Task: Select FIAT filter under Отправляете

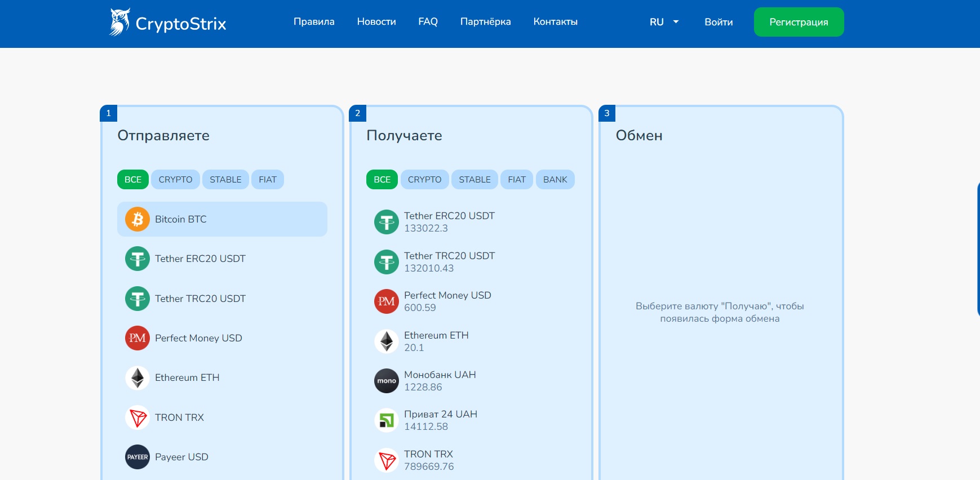Action: point(268,179)
